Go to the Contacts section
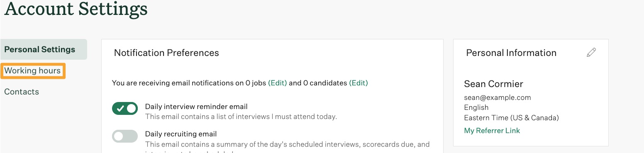 click(x=22, y=92)
